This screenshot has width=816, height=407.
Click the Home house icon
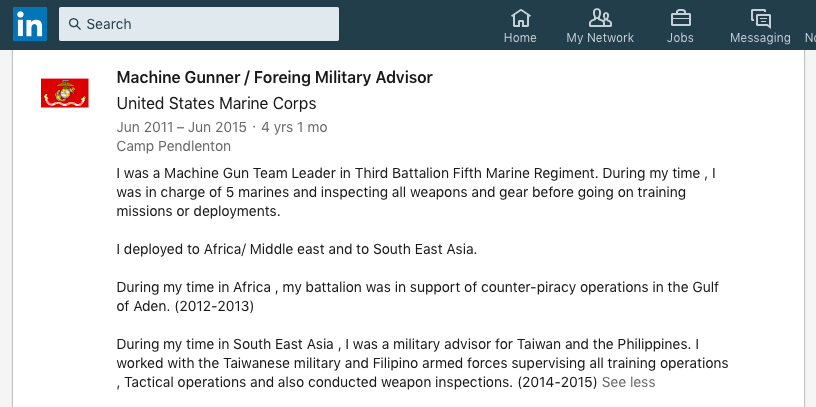point(520,18)
